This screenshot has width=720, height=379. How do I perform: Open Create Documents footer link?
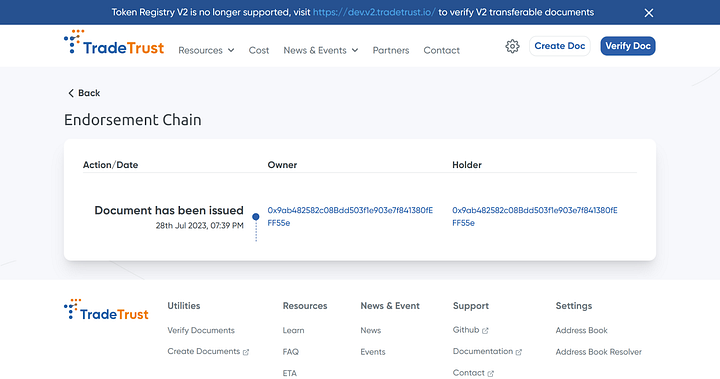point(203,351)
